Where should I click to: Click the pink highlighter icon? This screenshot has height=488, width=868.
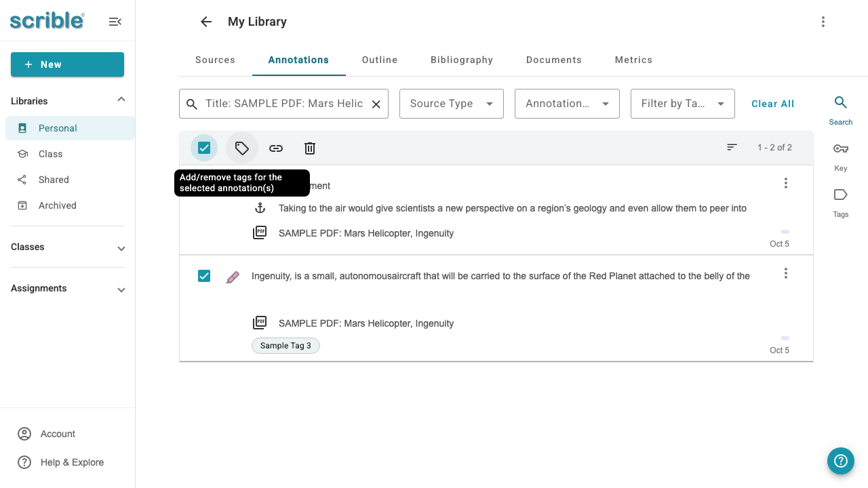[x=233, y=277]
